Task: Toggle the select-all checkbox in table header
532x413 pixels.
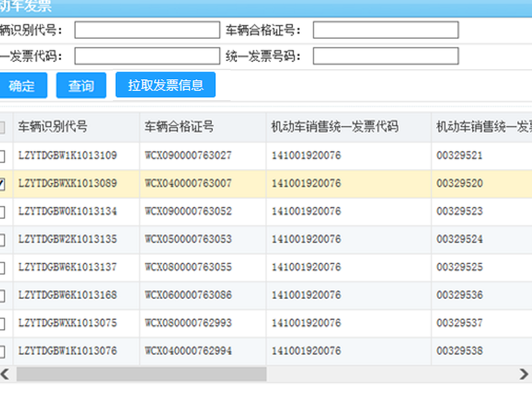Action: tap(2, 127)
